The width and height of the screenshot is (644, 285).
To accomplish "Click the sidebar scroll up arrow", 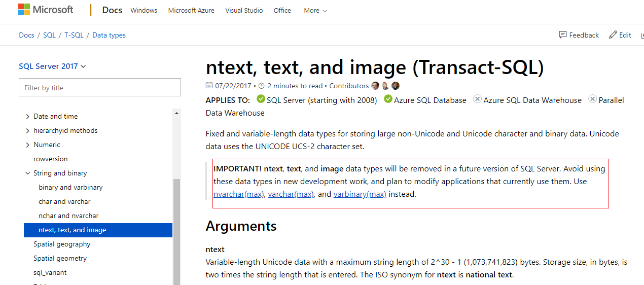I will [176, 113].
